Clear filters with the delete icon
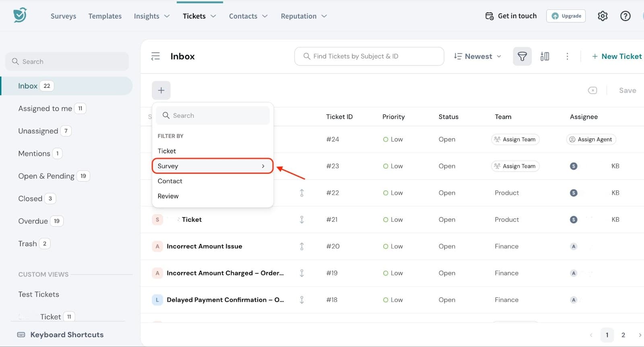The height and width of the screenshot is (347, 644). [592, 90]
